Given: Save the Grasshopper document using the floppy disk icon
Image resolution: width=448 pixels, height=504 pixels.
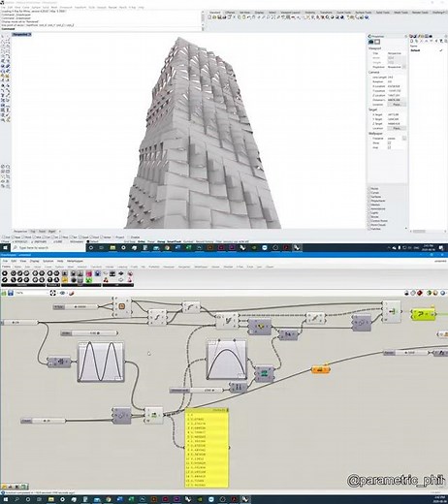Looking at the screenshot, I should point(11,293).
